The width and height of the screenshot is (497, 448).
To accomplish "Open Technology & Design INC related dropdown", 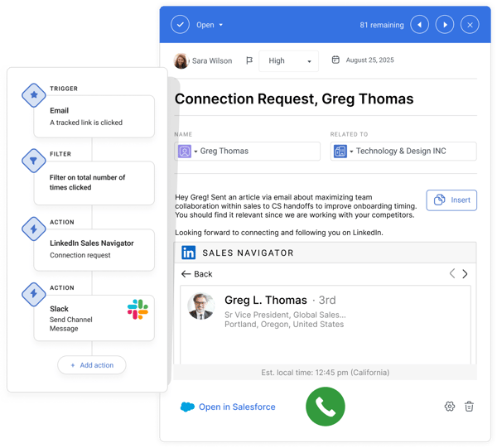I will (351, 152).
